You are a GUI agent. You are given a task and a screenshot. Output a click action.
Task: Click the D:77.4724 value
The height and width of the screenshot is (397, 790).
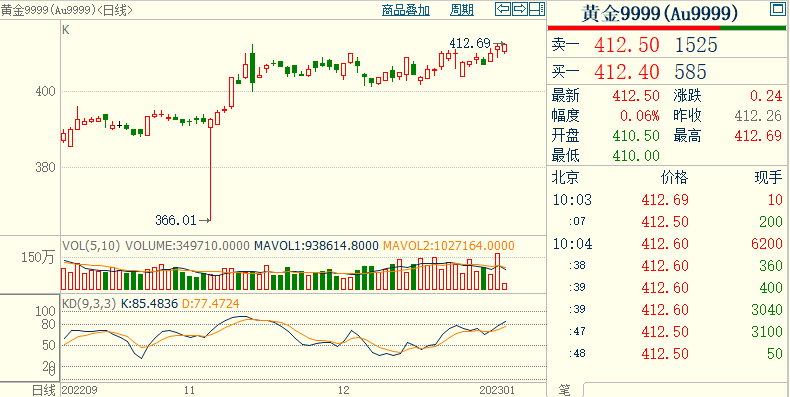pos(211,304)
